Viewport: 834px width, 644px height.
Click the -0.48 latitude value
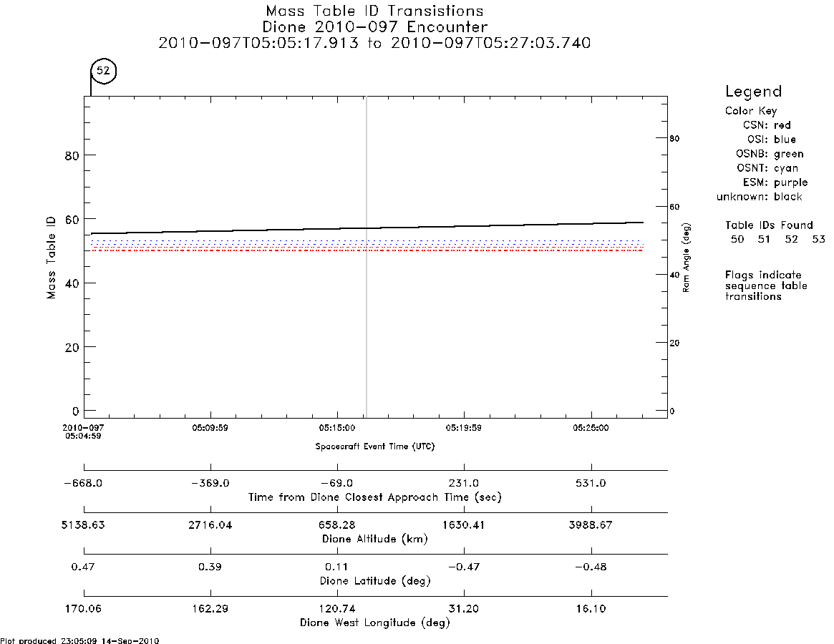(x=591, y=567)
